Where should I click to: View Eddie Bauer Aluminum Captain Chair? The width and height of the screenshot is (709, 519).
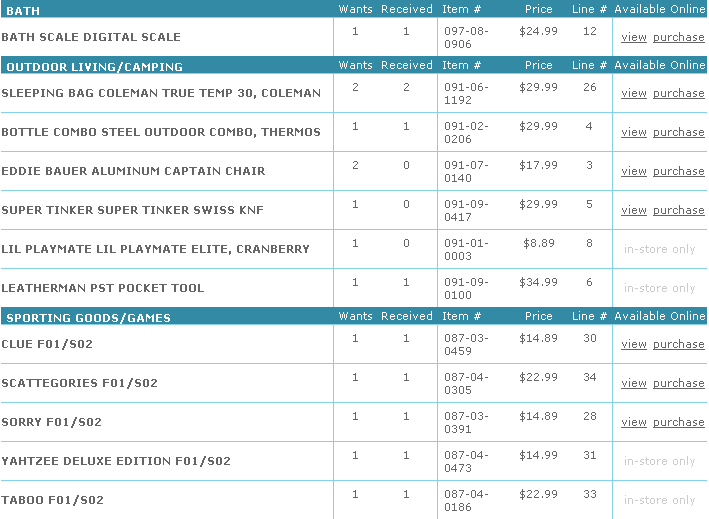pos(633,171)
